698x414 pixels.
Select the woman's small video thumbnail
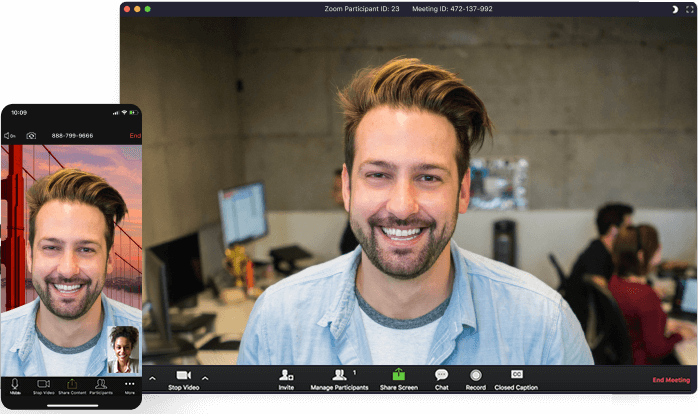pyautogui.click(x=123, y=349)
